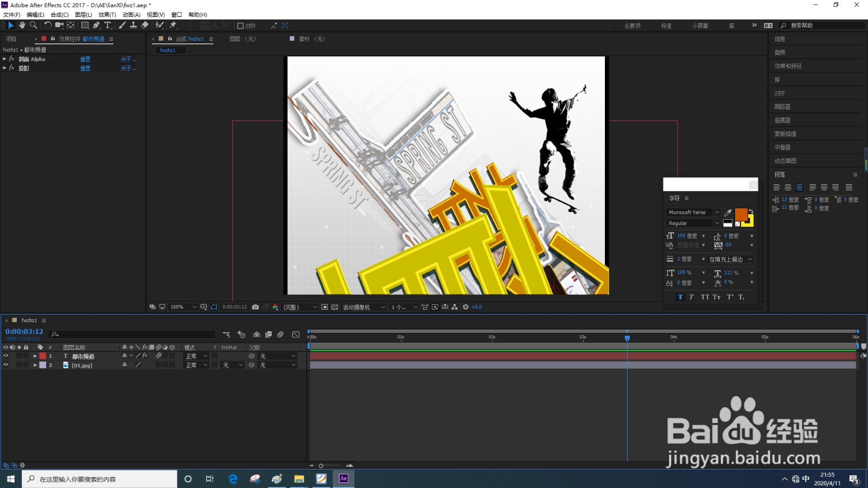Choose the Pen tool
The image size is (868, 488).
96,25
